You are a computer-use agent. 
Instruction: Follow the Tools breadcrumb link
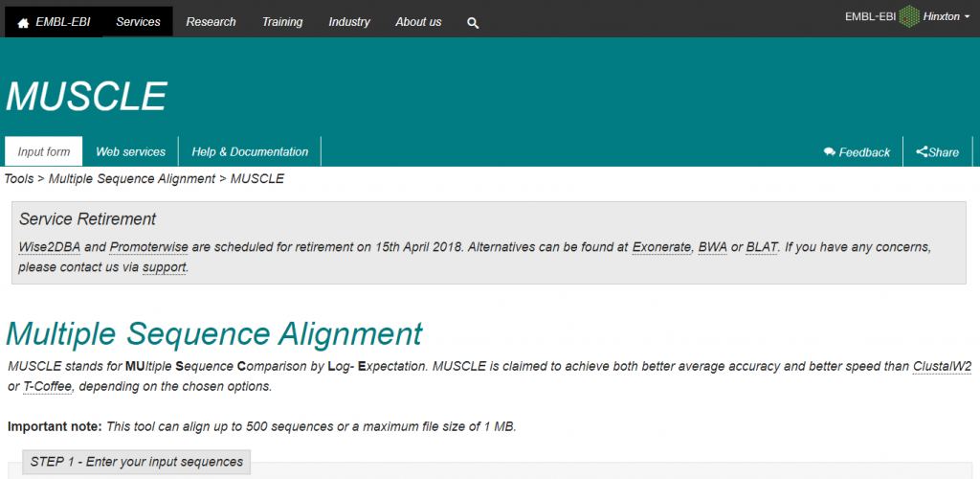(x=19, y=179)
